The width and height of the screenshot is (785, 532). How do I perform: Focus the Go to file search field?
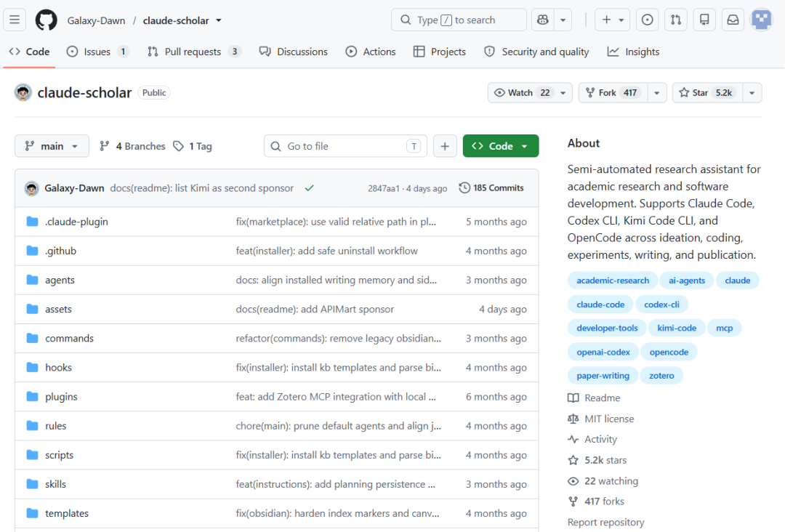pos(345,146)
